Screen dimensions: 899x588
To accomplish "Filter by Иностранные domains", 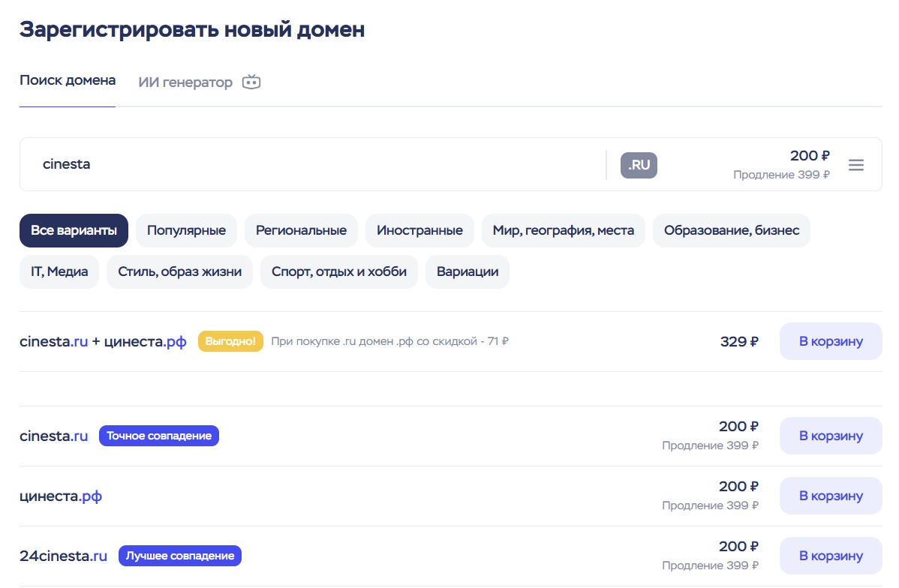I will point(419,230).
